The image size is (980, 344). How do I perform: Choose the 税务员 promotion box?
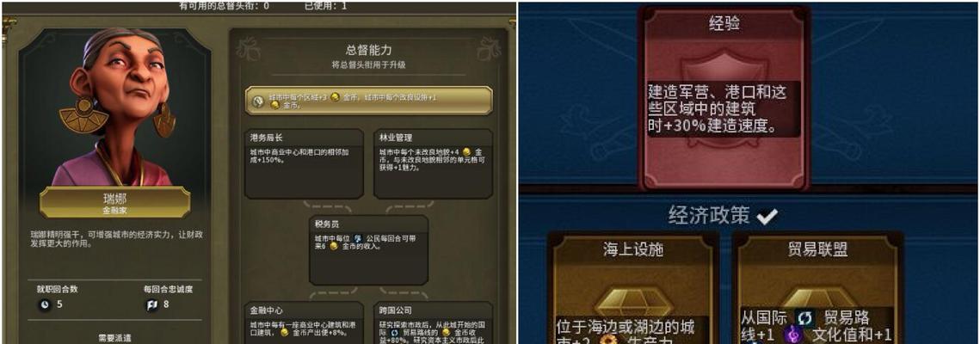(369, 250)
